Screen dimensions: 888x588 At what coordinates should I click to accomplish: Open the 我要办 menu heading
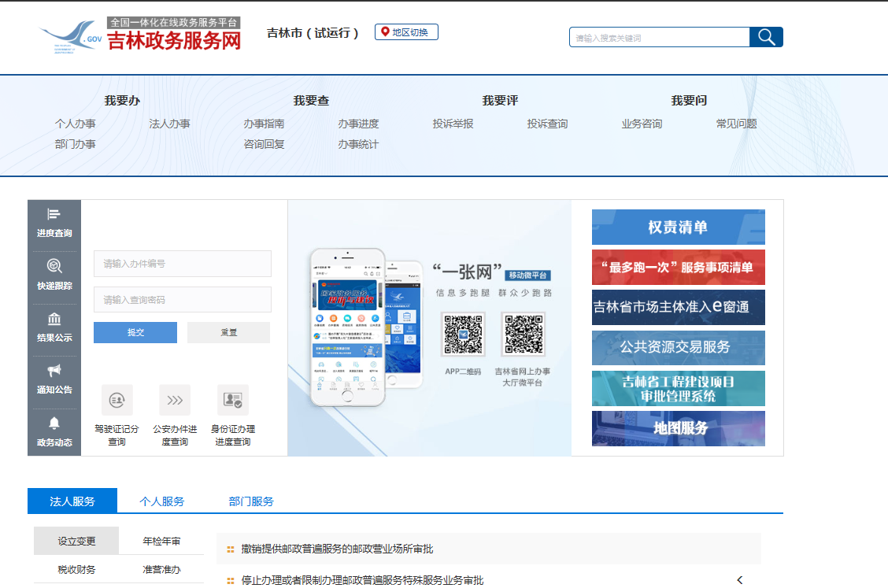pyautogui.click(x=122, y=100)
